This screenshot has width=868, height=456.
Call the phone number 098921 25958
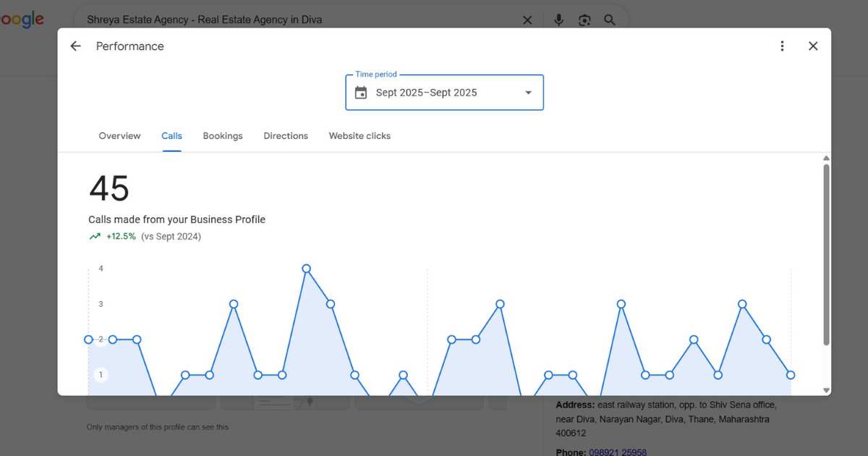pyautogui.click(x=616, y=452)
